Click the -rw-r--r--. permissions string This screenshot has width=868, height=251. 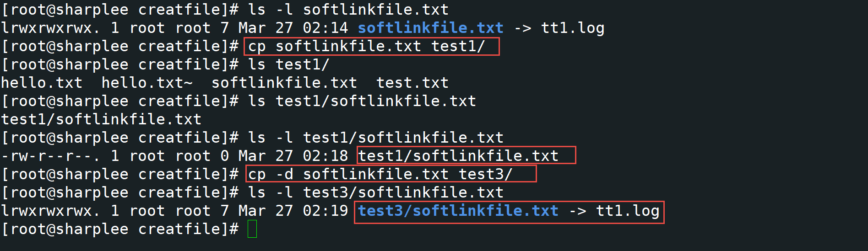[50, 156]
